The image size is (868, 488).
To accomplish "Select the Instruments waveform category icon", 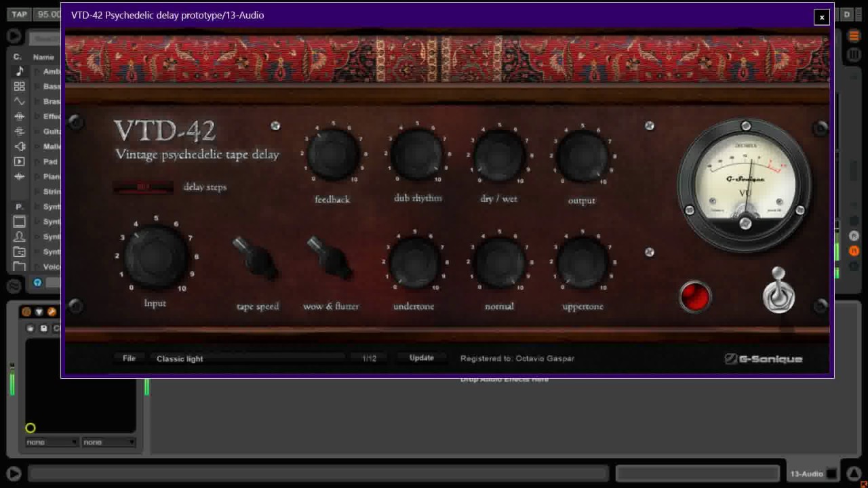I will tap(19, 101).
